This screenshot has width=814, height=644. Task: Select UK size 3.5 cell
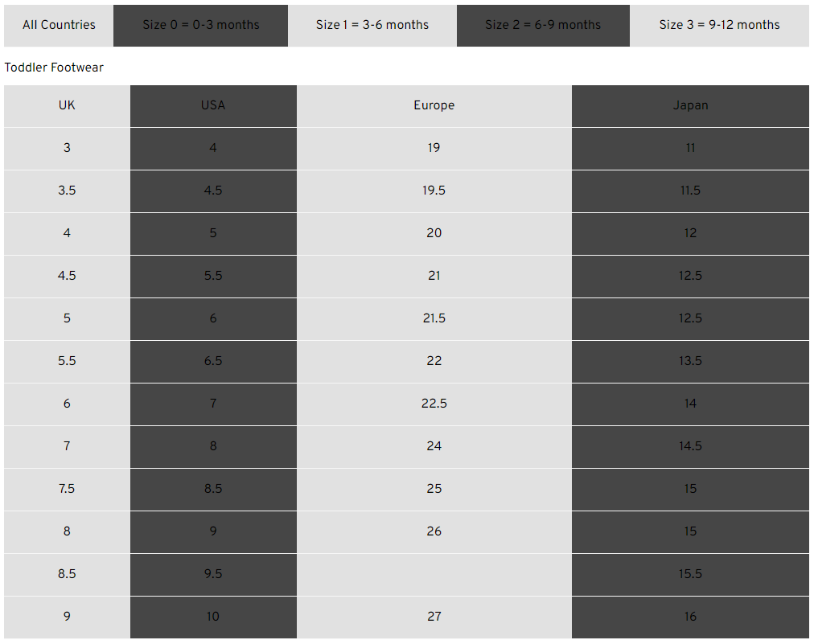click(x=67, y=191)
